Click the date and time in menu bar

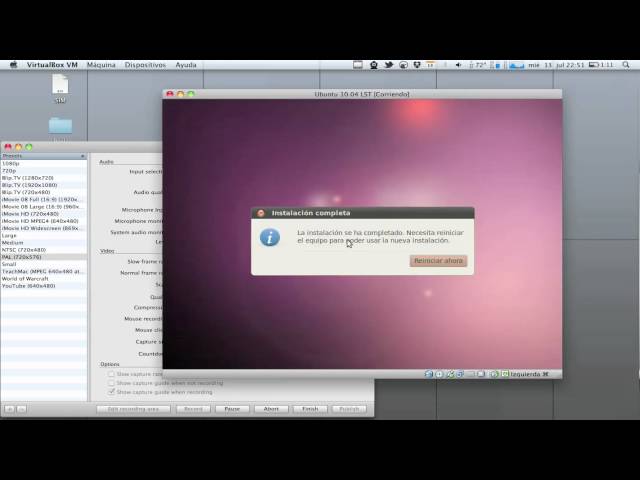point(557,65)
